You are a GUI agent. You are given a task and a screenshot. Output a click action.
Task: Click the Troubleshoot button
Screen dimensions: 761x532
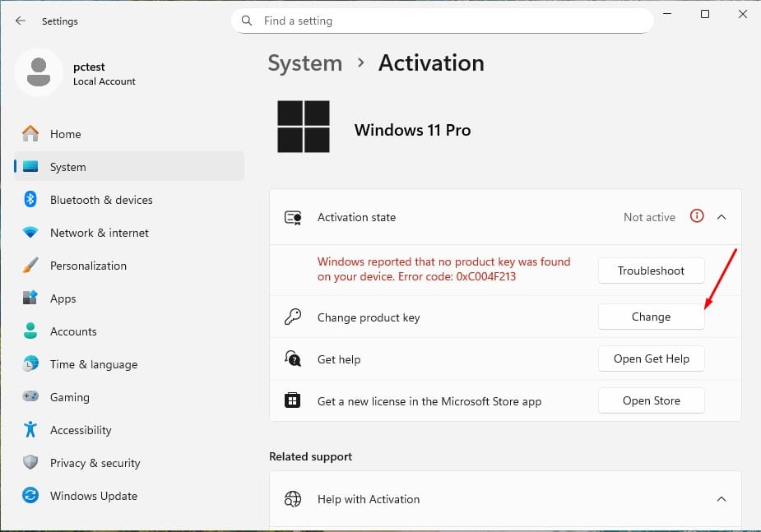pos(651,271)
